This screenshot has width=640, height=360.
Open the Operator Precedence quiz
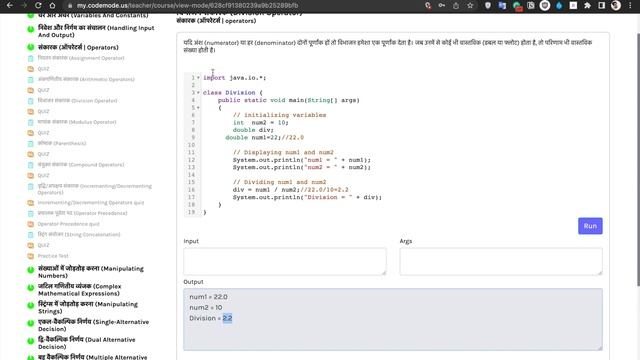coord(69,224)
